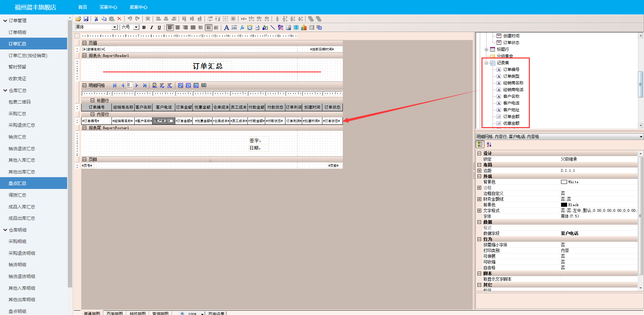Toggle Underline text style

159,28
